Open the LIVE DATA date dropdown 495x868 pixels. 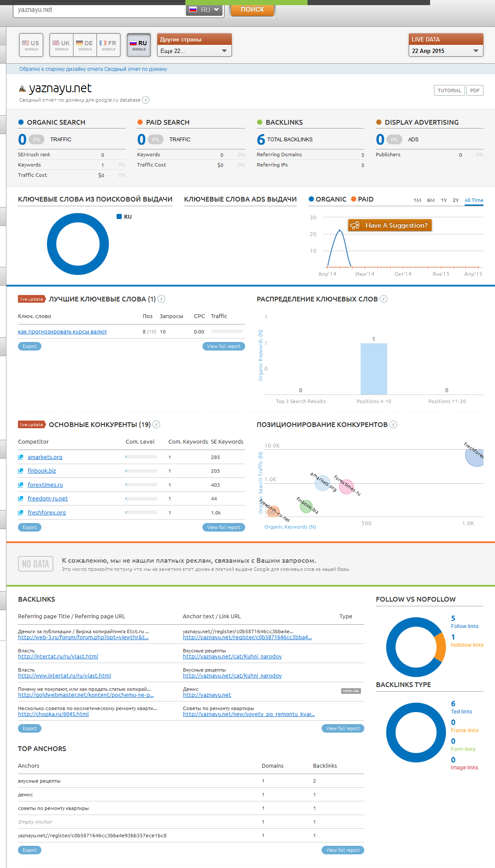tap(445, 51)
